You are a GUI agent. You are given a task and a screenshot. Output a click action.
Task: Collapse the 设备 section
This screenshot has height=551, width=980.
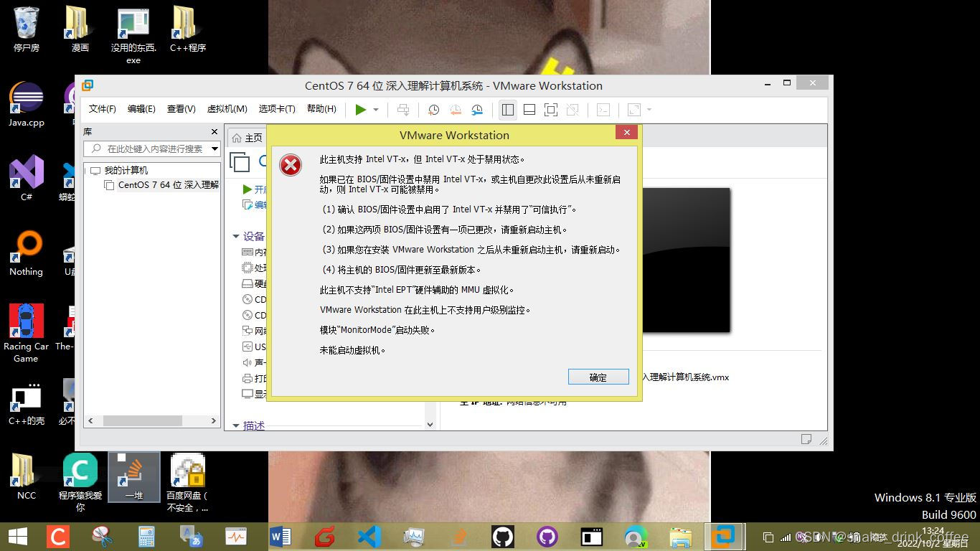[x=235, y=236]
